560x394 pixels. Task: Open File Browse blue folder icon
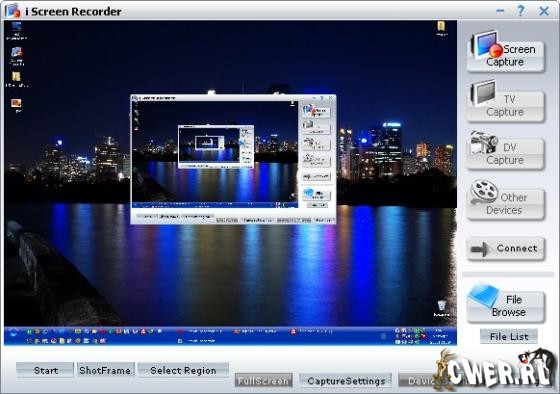484,295
